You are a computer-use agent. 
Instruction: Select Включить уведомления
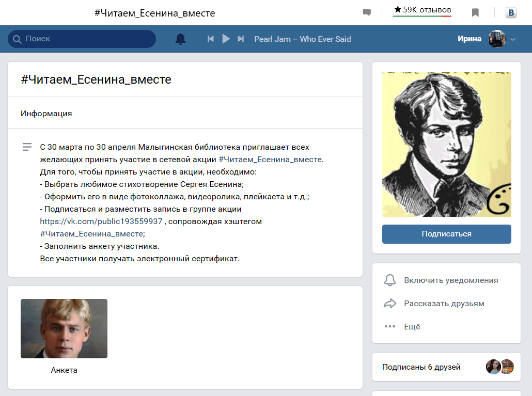pyautogui.click(x=451, y=280)
